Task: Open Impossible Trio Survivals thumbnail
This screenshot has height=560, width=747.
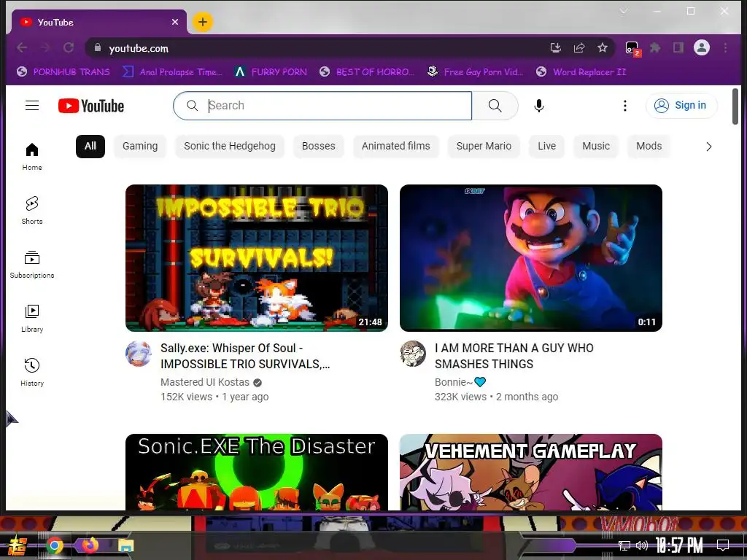Action: (257, 258)
